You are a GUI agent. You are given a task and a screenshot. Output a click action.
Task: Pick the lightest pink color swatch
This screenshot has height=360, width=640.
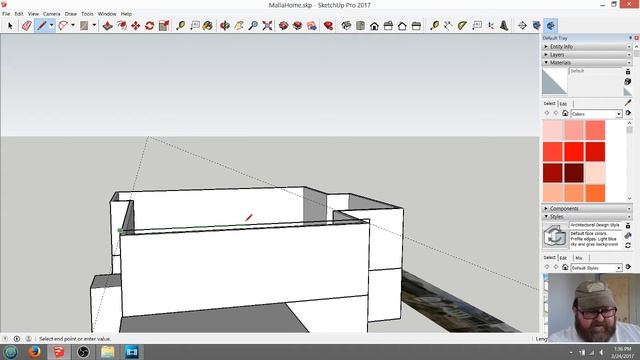tap(553, 131)
